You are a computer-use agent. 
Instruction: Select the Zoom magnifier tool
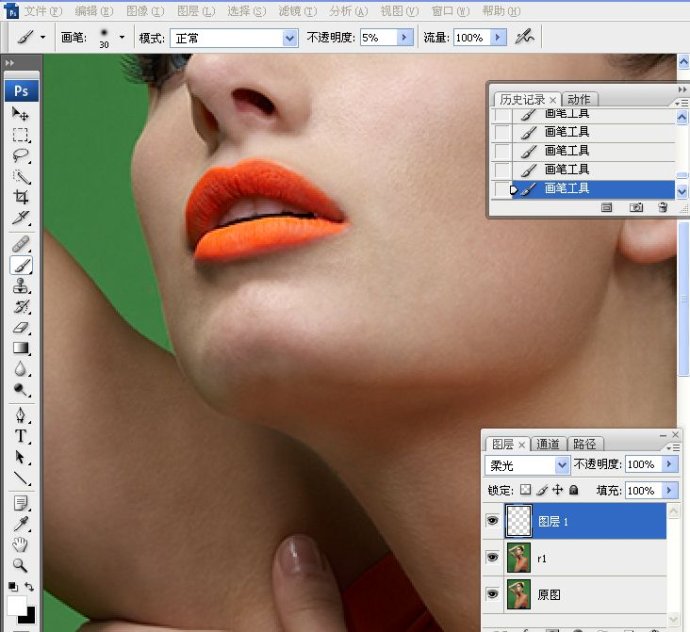pos(20,565)
